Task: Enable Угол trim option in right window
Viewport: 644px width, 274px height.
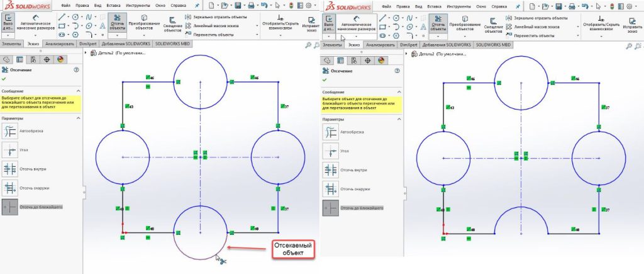Action: [331, 151]
